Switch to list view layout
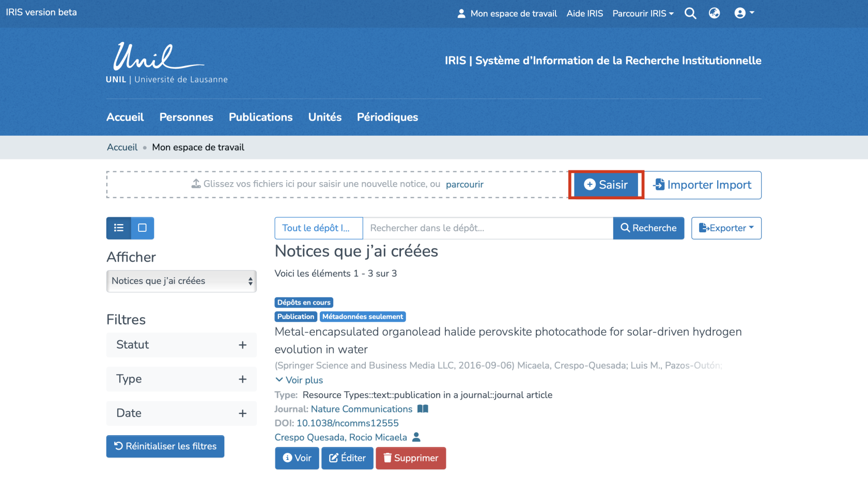868x493 pixels. pyautogui.click(x=119, y=228)
